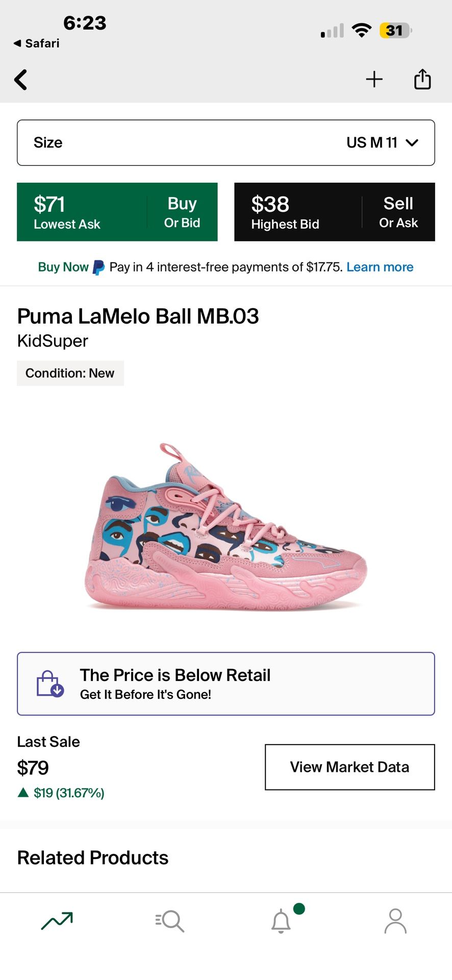Open the search tab icon
The width and height of the screenshot is (452, 980).
[x=169, y=921]
